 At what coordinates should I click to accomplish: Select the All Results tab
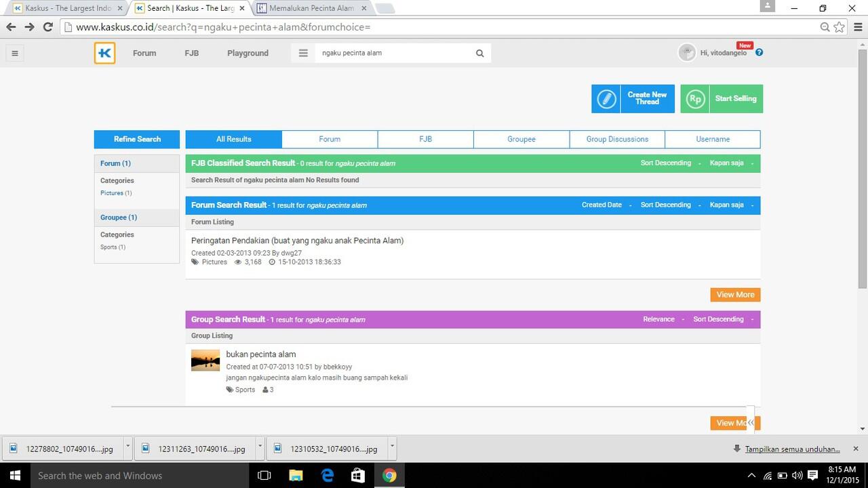pyautogui.click(x=233, y=139)
